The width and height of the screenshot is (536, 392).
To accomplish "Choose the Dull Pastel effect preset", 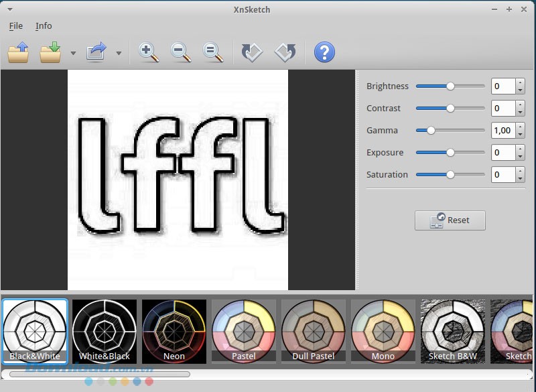I will tap(314, 330).
